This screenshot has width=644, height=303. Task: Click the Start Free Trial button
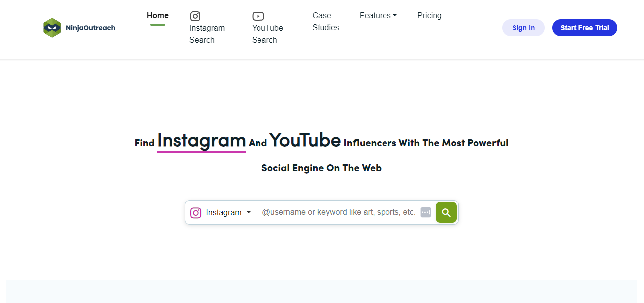(585, 28)
